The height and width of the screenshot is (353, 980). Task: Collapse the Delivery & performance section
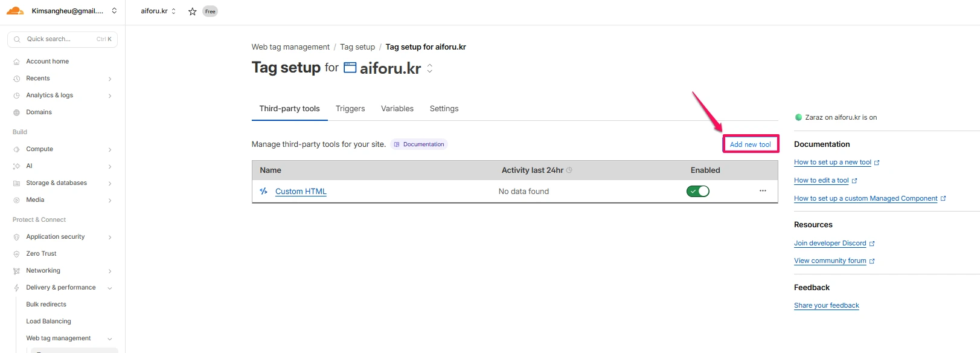point(109,288)
